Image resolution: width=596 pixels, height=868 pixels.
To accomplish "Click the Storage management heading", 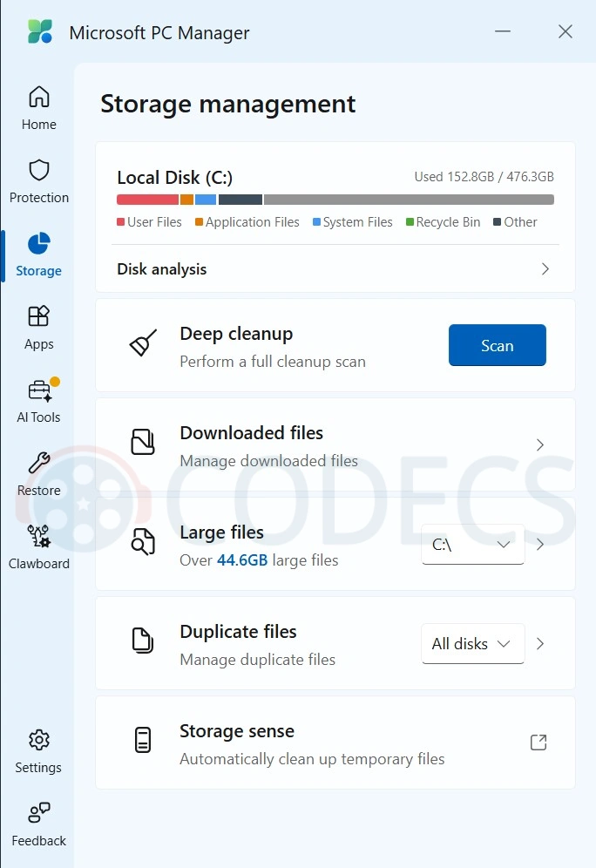I will click(228, 104).
